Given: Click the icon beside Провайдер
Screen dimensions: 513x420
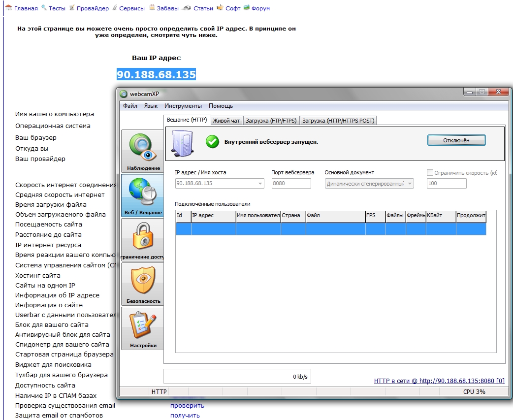Looking at the screenshot, I should 72,7.
